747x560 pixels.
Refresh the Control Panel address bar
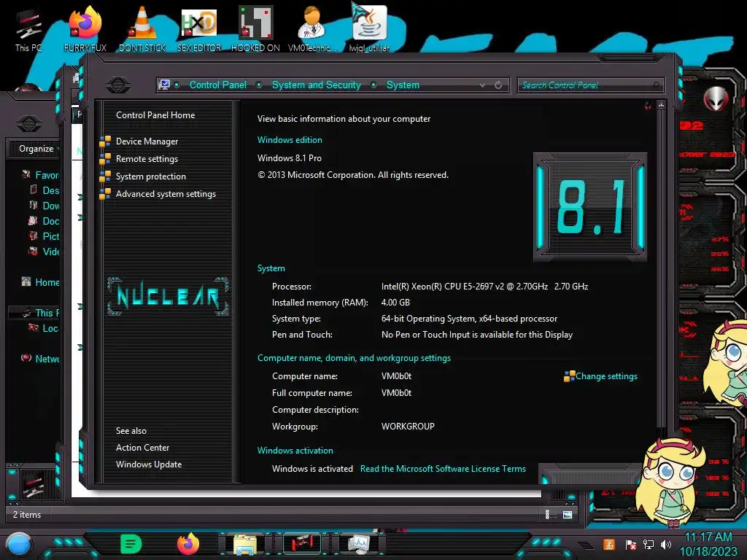tap(498, 85)
